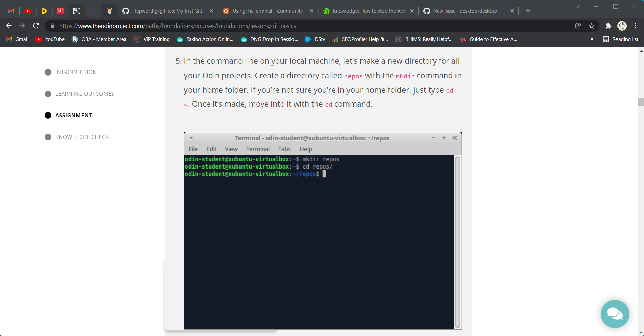Open the browser profile avatar
Screen dimensions: 644x336
click(622, 26)
